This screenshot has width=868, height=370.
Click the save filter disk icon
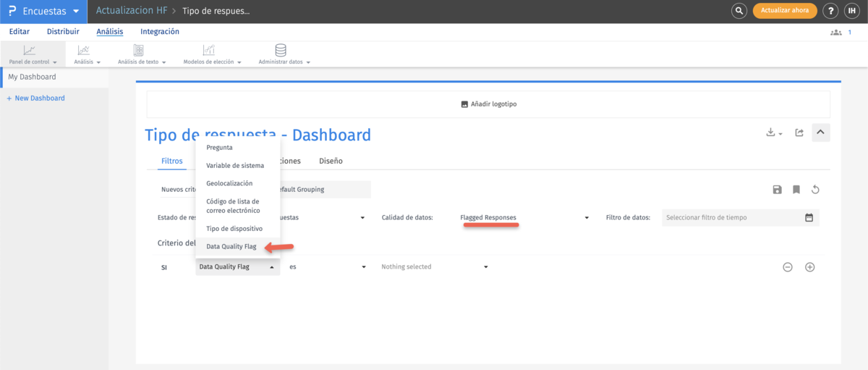pyautogui.click(x=777, y=190)
